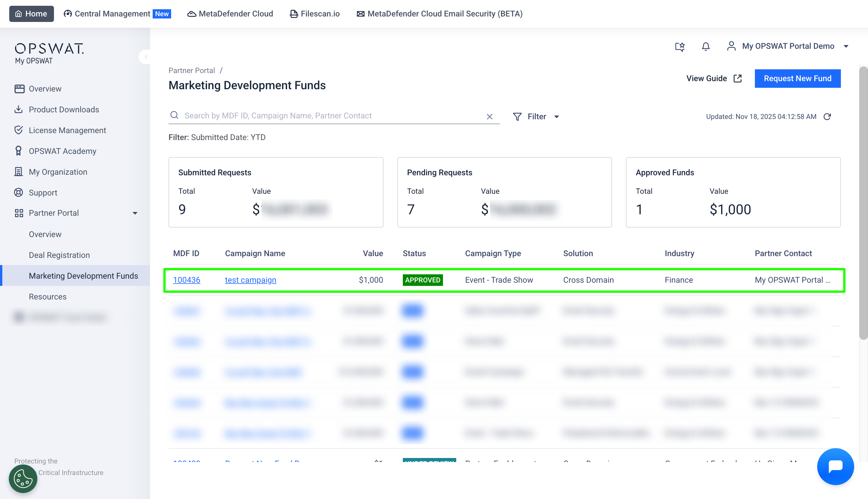
Task: Click the notification bell icon
Action: click(x=705, y=46)
